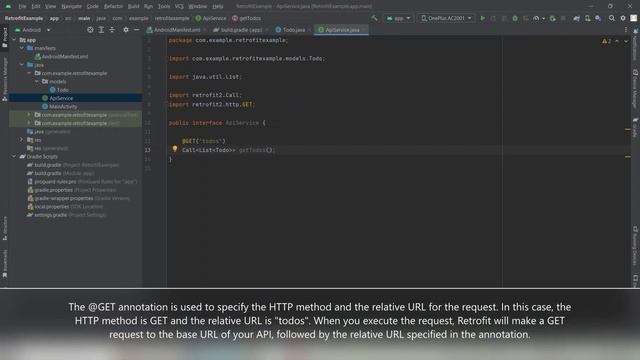Expand the androidTest retrofitexample package
The width and height of the screenshot is (640, 360).
click(x=29, y=115)
